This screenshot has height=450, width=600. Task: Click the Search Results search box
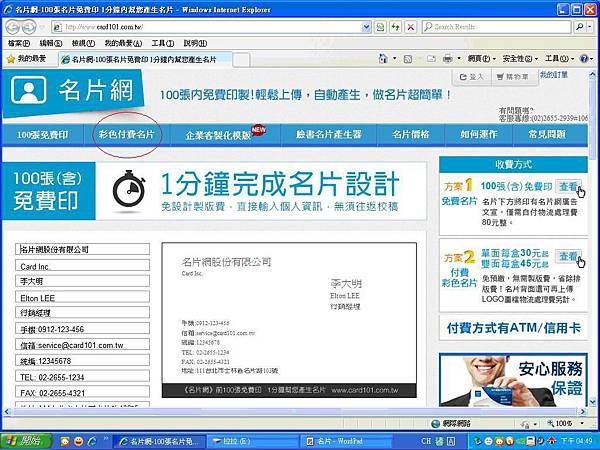(497, 27)
